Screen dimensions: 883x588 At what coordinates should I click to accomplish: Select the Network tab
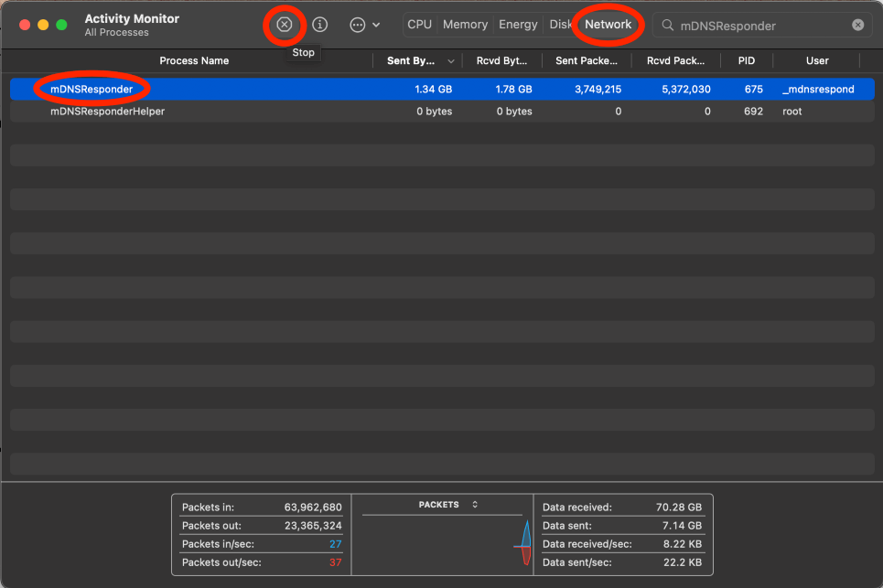[x=608, y=25]
